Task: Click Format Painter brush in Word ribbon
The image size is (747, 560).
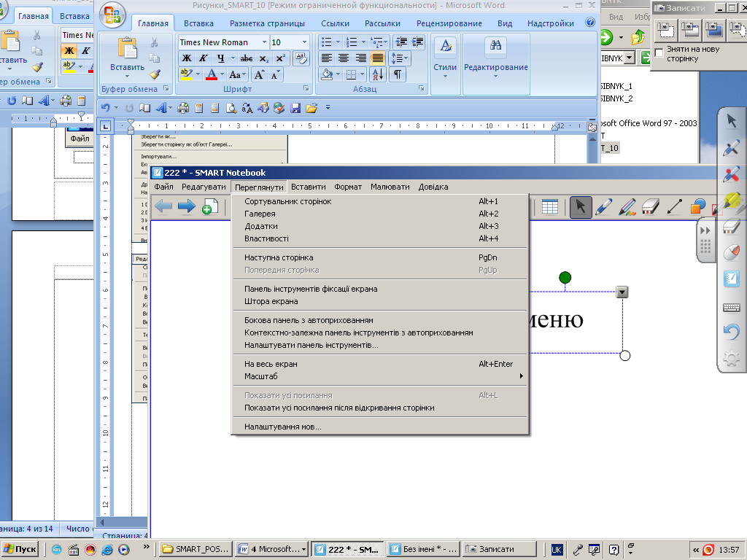Action: tap(155, 74)
